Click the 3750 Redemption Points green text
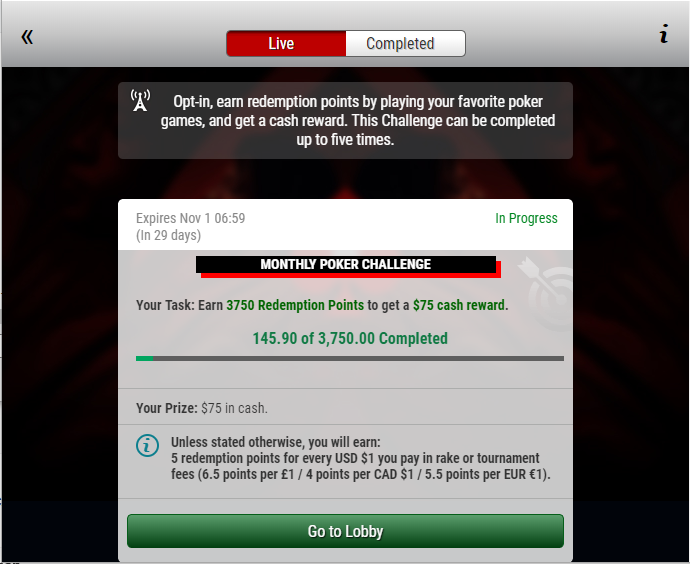The width and height of the screenshot is (690, 564). (295, 305)
